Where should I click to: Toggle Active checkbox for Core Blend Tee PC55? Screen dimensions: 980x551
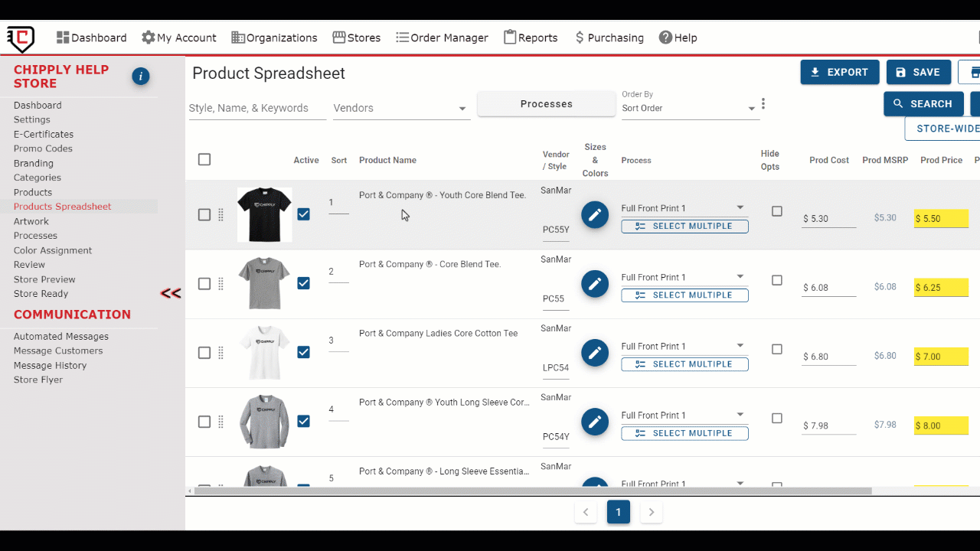click(304, 283)
